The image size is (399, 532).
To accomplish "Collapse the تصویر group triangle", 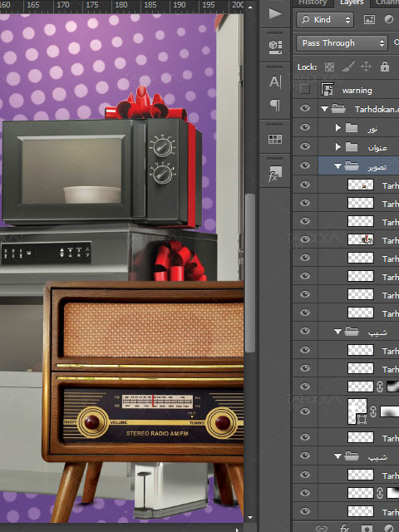I will [337, 166].
